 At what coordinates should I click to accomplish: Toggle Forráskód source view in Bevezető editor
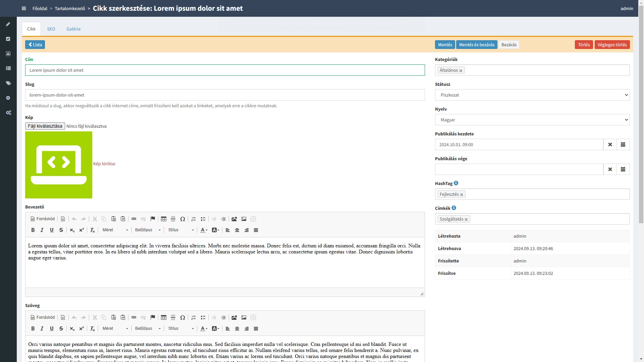[43, 219]
